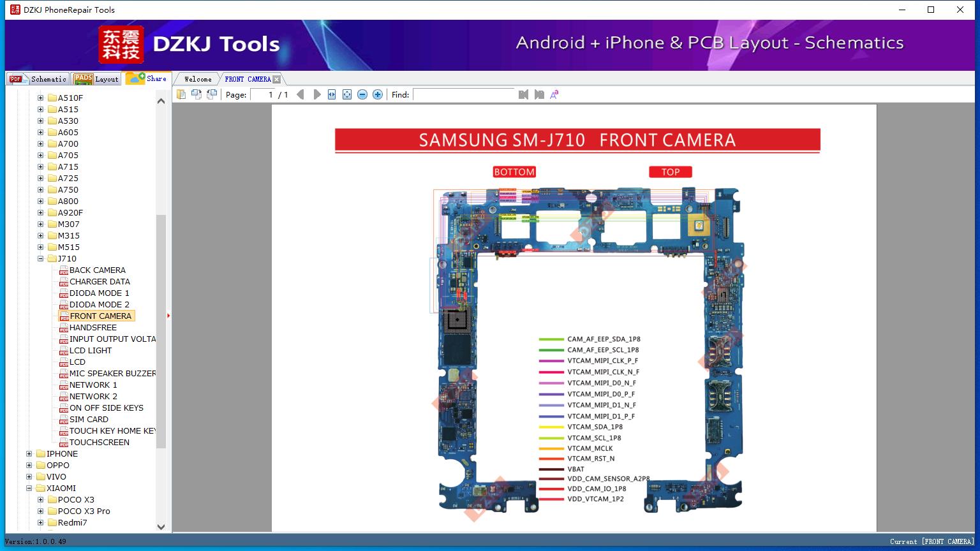The height and width of the screenshot is (551, 980).
Task: Switch to the Schematic tab
Action: 38,78
